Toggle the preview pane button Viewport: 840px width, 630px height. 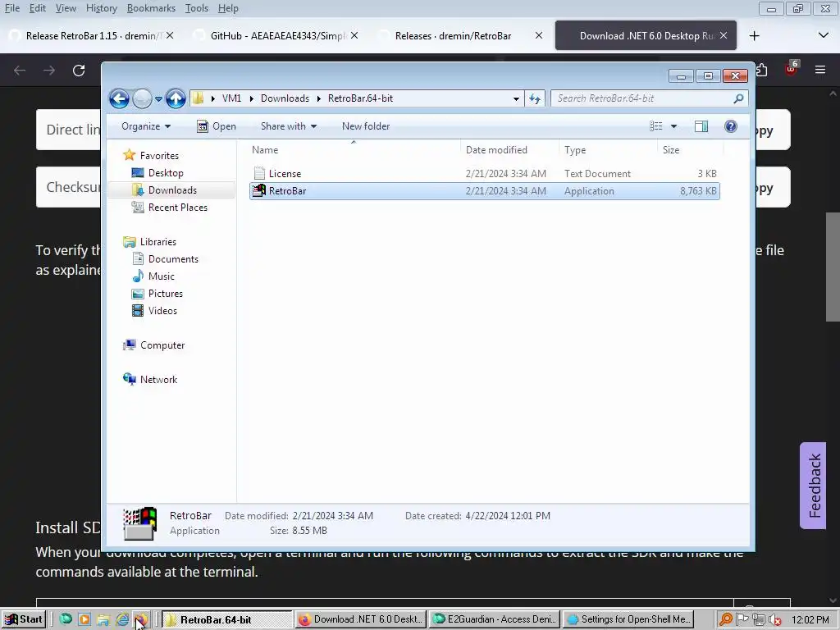(x=701, y=126)
